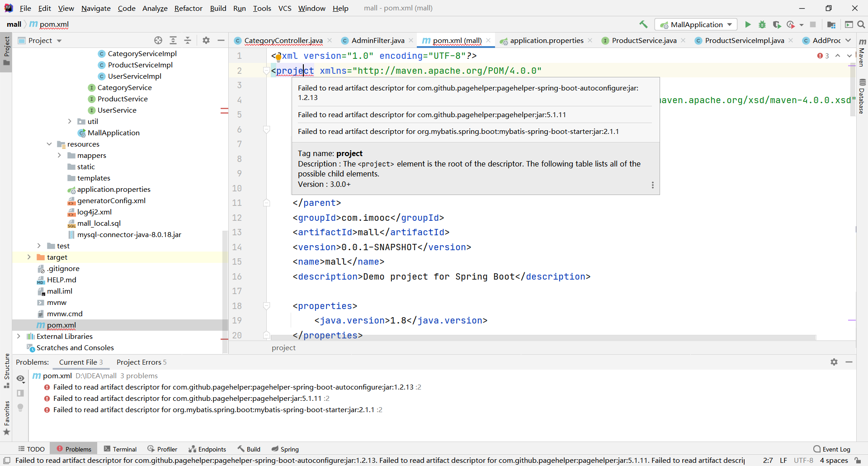The width and height of the screenshot is (868, 466).
Task: Switch to the ProductServiceImpl.java tab
Action: 744,40
